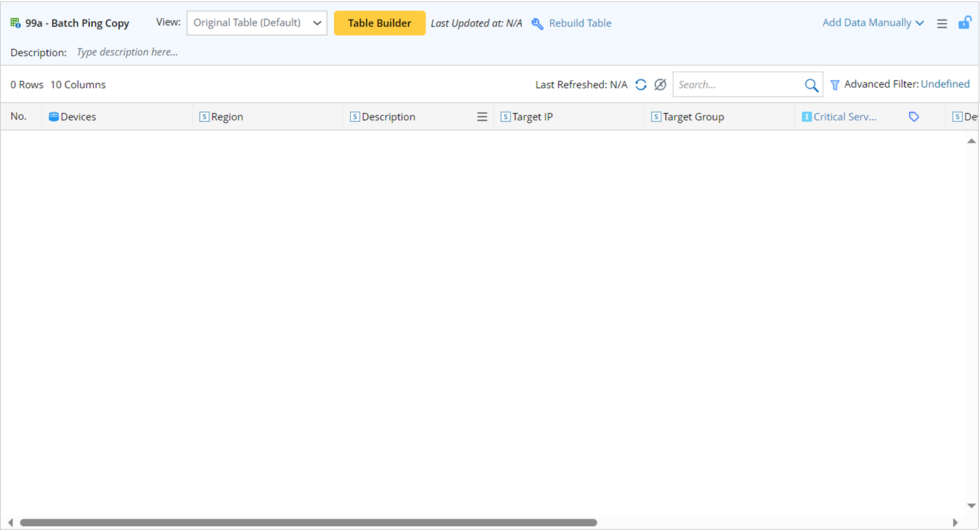The height and width of the screenshot is (531, 980).
Task: Click the table icon beside 99a title
Action: 15,23
